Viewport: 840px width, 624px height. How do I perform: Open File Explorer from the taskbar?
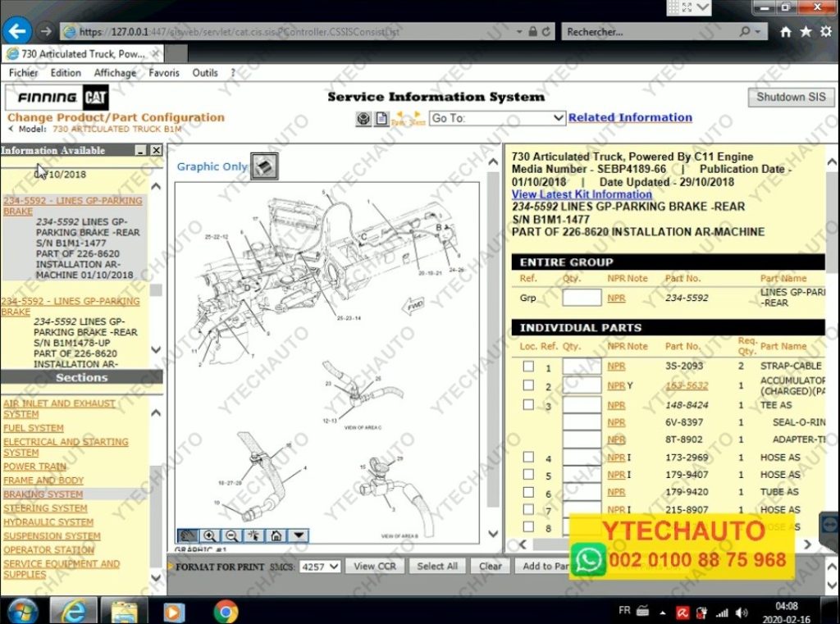[x=124, y=611]
